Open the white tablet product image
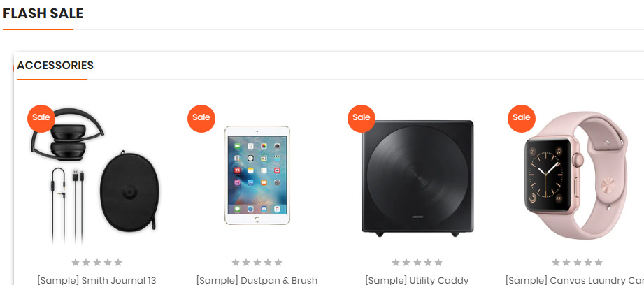The width and height of the screenshot is (644, 285). coord(257,175)
